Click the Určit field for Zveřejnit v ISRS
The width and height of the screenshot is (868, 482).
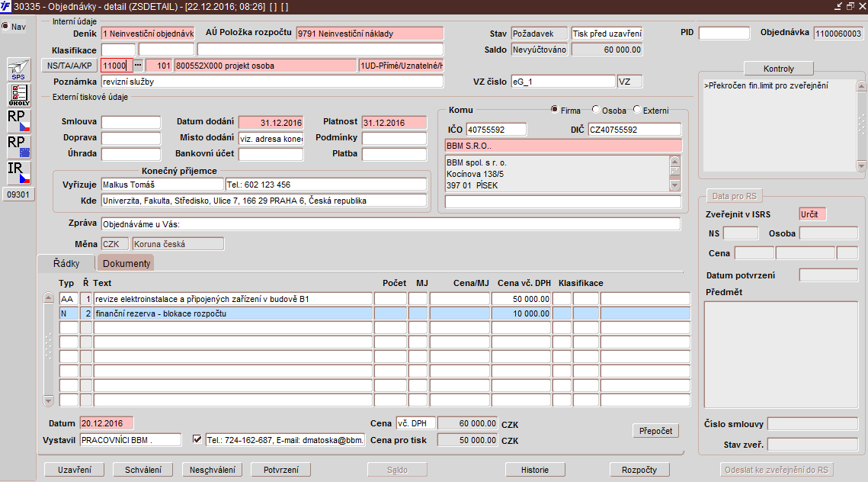click(812, 214)
